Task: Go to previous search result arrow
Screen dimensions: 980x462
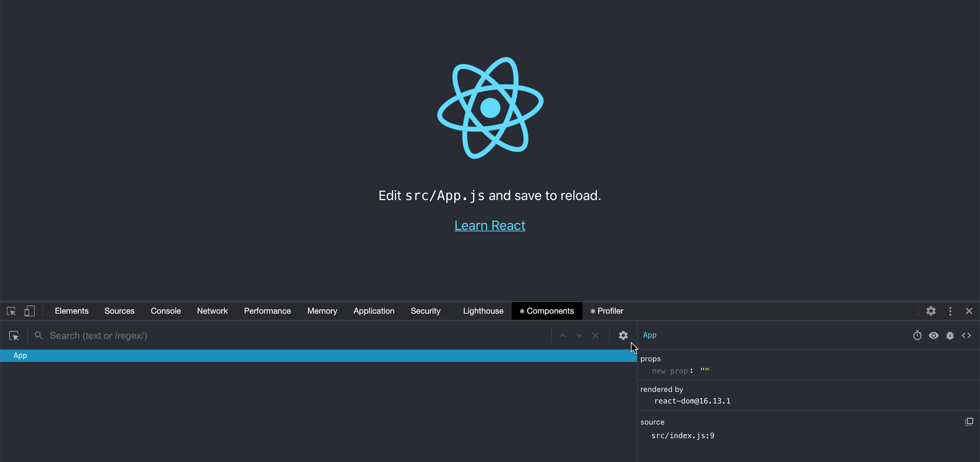Action: tap(563, 335)
